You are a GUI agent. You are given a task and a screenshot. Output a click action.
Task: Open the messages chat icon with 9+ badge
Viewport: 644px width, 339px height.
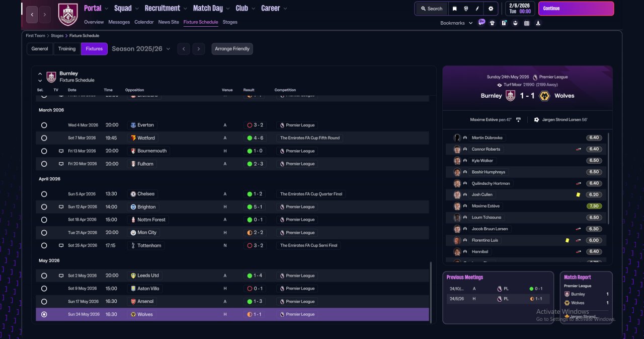point(481,22)
